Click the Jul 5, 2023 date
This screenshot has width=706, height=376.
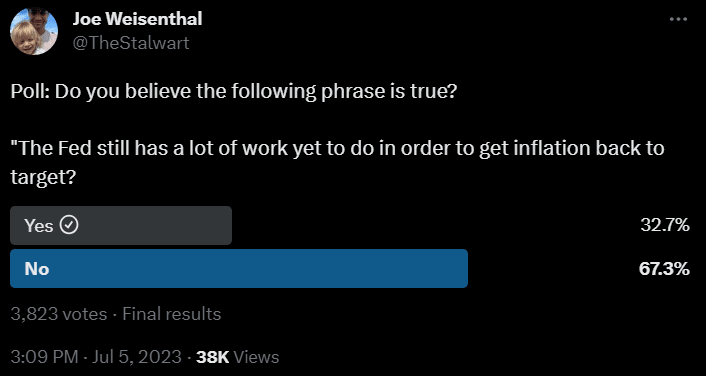pyautogui.click(x=134, y=357)
